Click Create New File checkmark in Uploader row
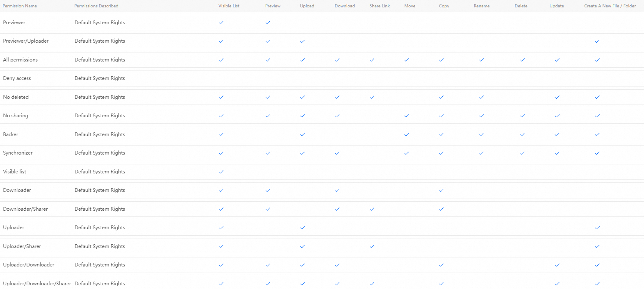The image size is (644, 289). 597,228
